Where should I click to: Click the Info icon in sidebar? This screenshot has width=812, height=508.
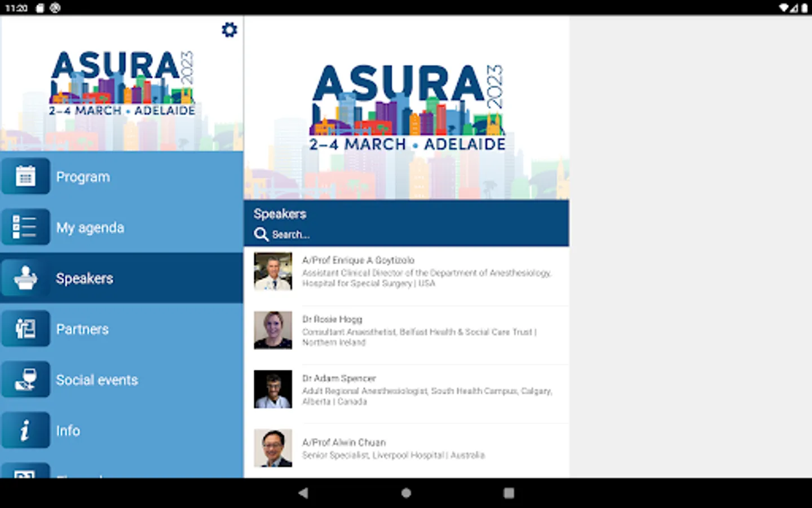click(25, 430)
